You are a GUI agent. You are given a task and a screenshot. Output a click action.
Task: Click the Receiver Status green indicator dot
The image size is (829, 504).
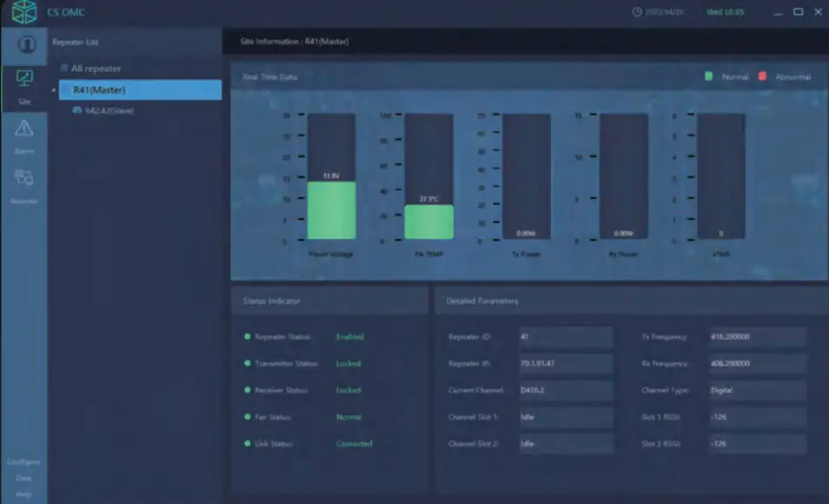coord(247,390)
